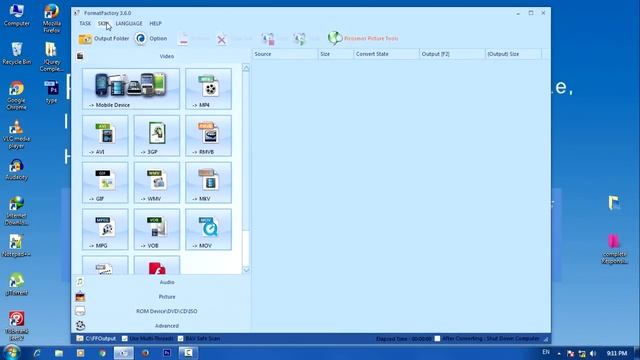The image size is (640, 360).
Task: Select the Audacity desktop icon
Action: pos(16,170)
